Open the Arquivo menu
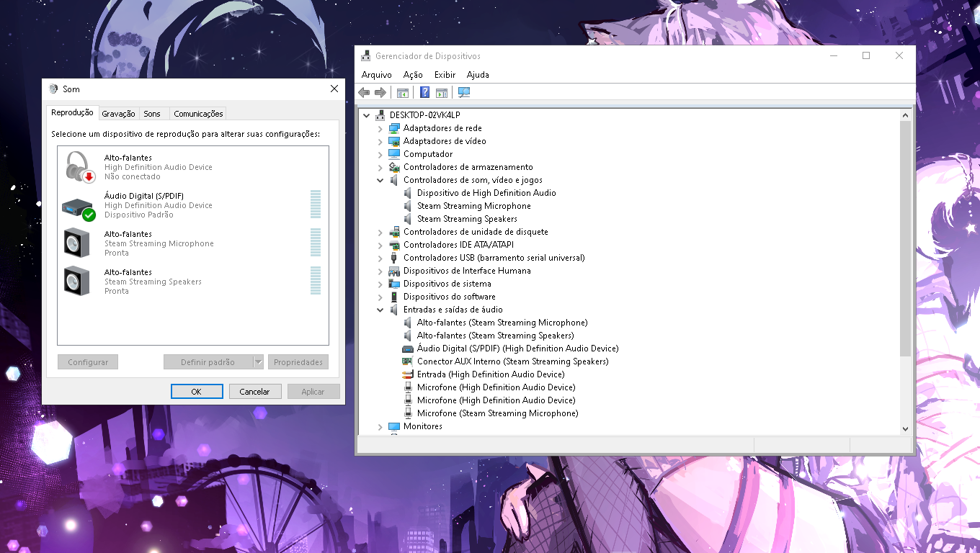980x553 pixels. pyautogui.click(x=377, y=75)
